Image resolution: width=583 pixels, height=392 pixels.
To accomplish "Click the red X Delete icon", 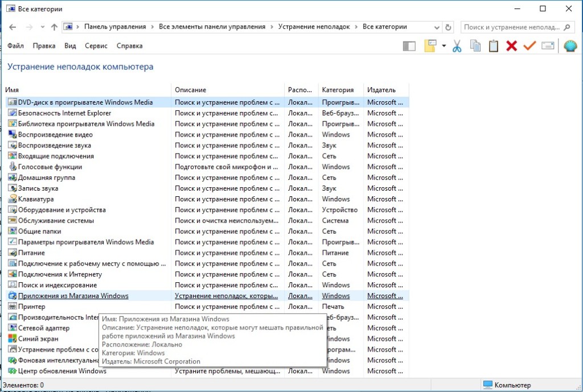I will click(x=512, y=46).
